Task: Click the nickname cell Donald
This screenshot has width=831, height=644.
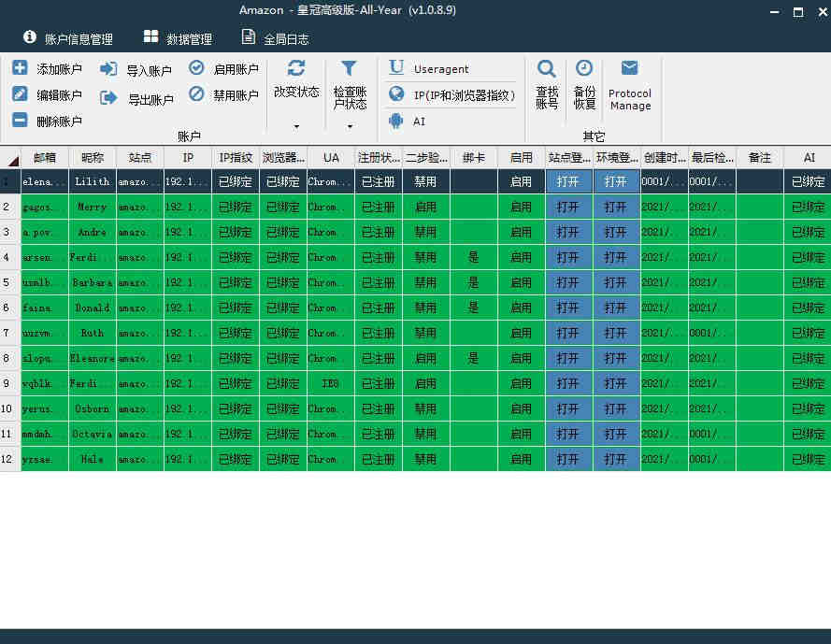Action: [x=93, y=308]
